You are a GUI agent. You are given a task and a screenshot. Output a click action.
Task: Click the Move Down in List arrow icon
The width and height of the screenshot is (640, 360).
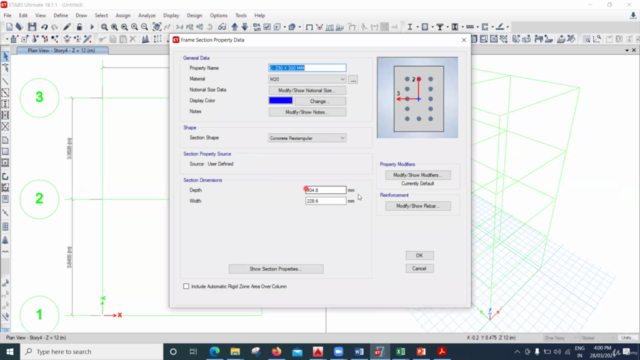coord(244,27)
